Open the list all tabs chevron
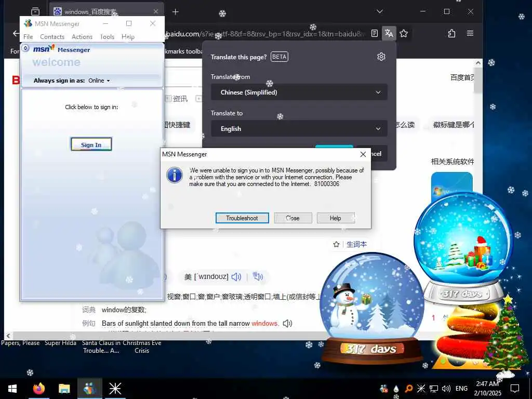The height and width of the screenshot is (399, 532). click(380, 11)
